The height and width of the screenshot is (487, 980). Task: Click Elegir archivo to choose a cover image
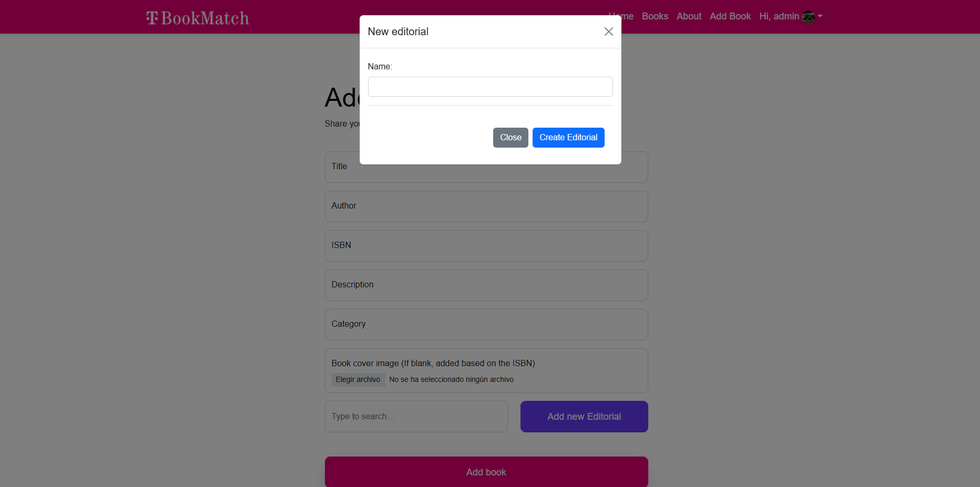coord(358,379)
